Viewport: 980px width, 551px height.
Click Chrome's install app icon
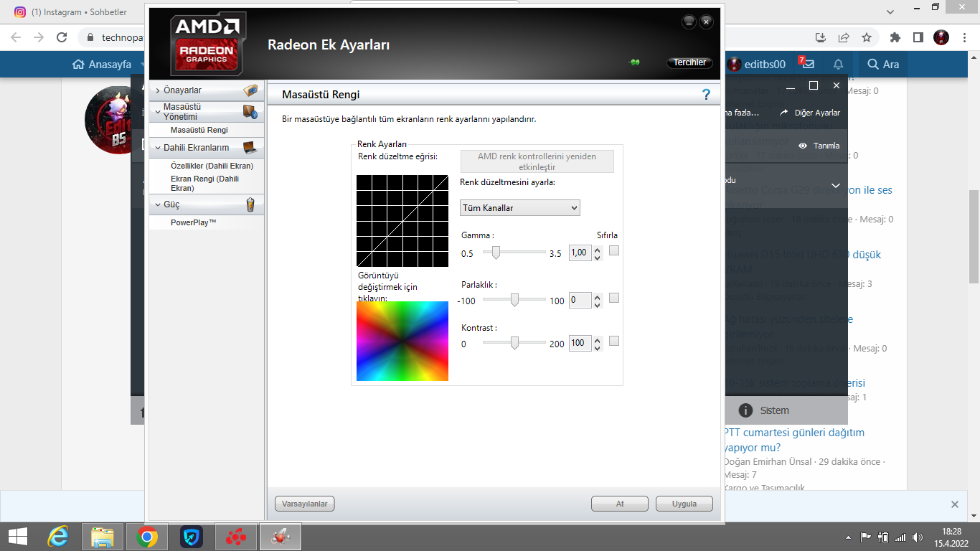coord(821,37)
